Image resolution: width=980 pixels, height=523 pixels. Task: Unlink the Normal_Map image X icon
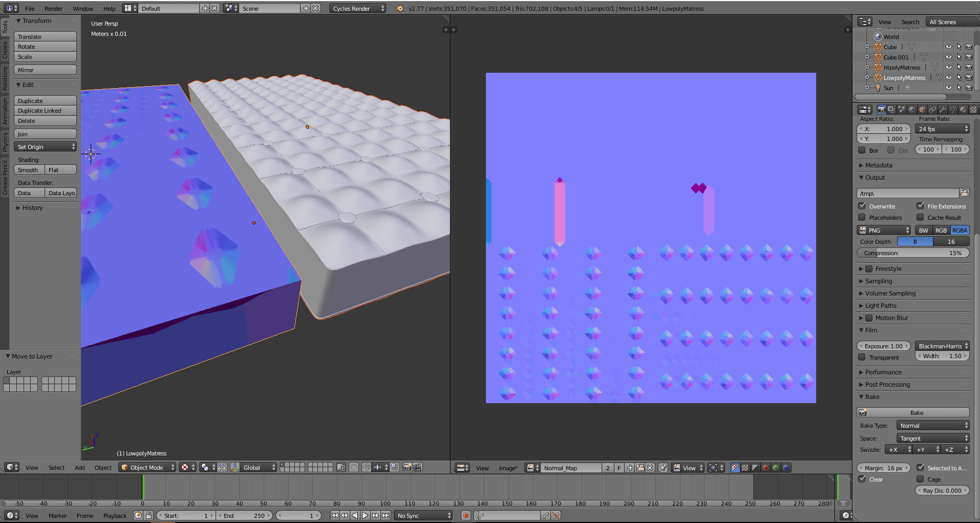pyautogui.click(x=650, y=468)
